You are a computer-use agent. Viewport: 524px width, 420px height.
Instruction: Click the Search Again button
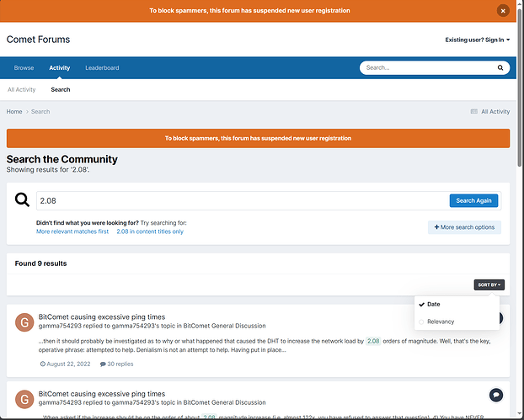(x=473, y=200)
